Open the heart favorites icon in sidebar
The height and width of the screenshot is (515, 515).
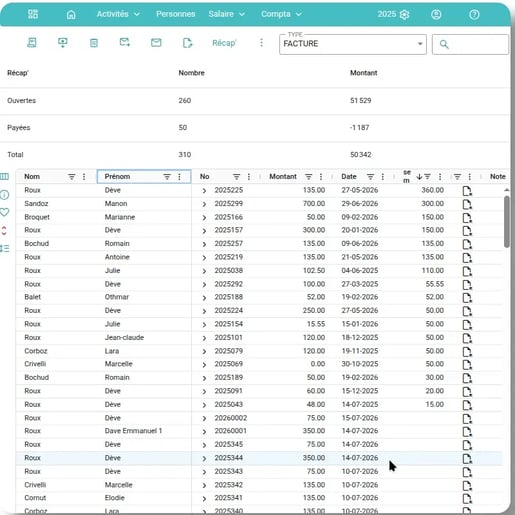tap(4, 212)
